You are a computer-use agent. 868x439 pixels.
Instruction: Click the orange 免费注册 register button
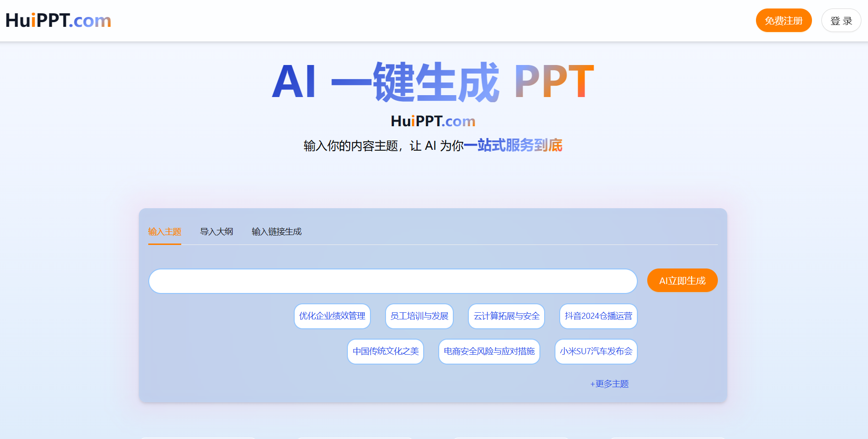(783, 21)
